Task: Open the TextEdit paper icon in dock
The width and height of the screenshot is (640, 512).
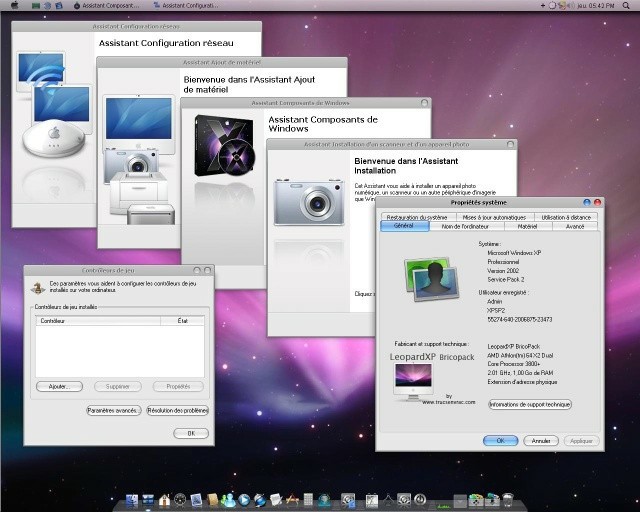Action: 276,500
